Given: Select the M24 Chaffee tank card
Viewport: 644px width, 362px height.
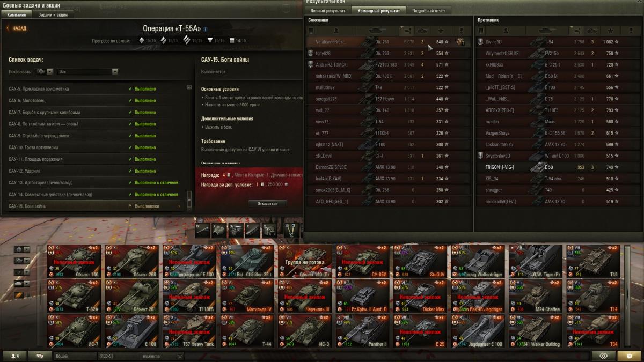Looking at the screenshot, I should (x=535, y=296).
